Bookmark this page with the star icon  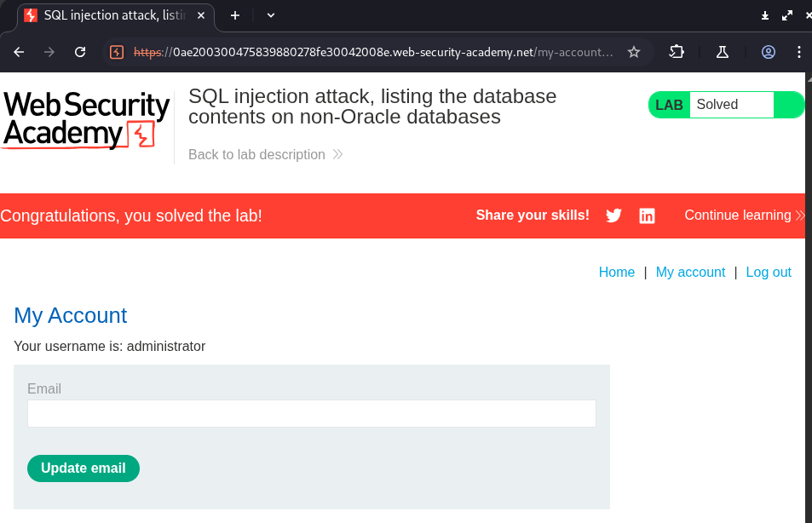tap(634, 52)
